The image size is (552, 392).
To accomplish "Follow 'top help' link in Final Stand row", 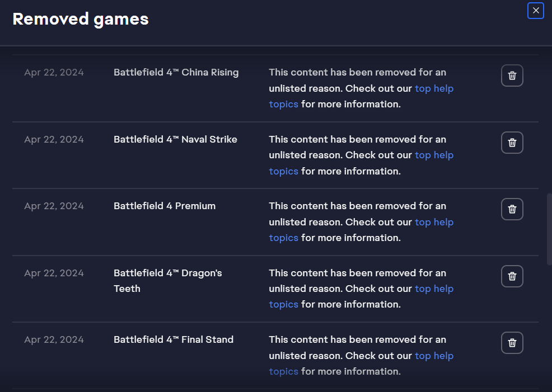I will point(434,356).
